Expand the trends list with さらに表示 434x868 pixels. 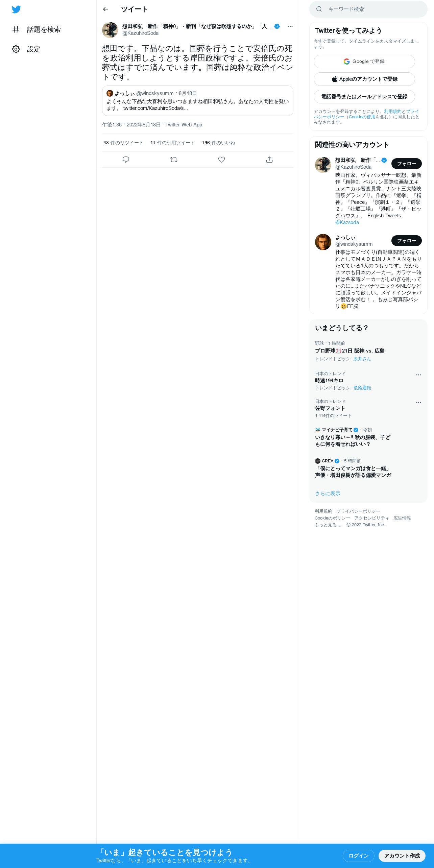328,493
